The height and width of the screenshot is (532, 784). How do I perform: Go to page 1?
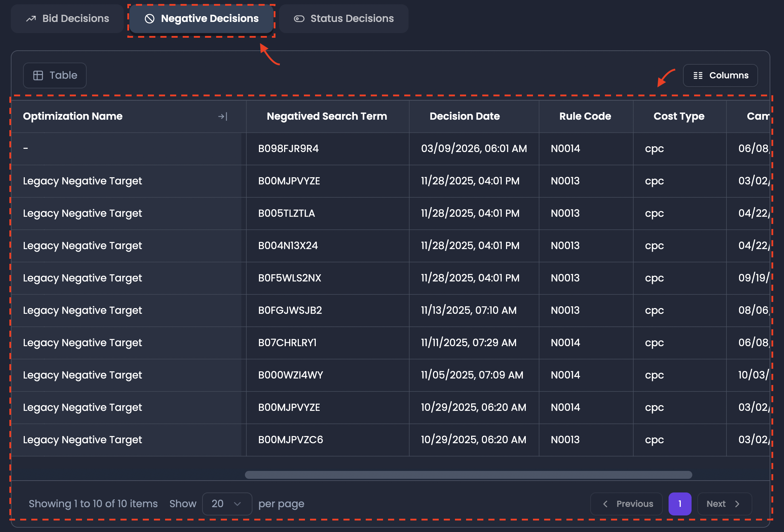(680, 504)
